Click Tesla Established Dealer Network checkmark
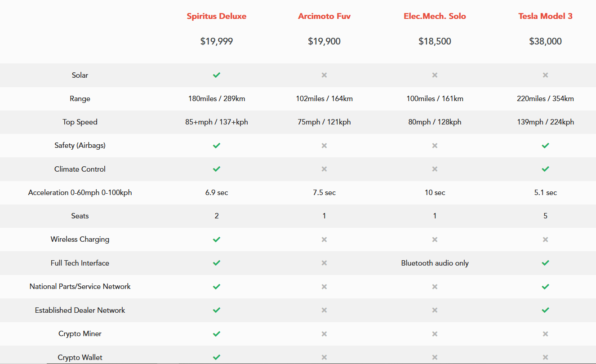The image size is (596, 364). click(x=545, y=310)
